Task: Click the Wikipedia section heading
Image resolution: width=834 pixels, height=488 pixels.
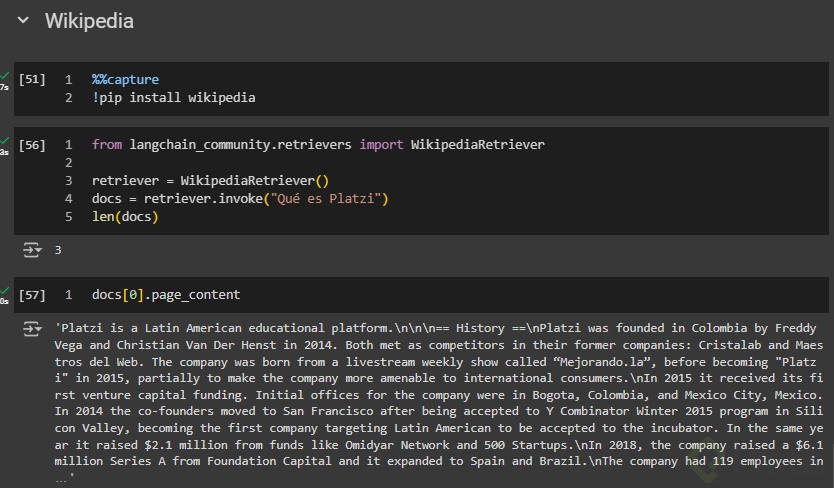Action: click(x=89, y=21)
